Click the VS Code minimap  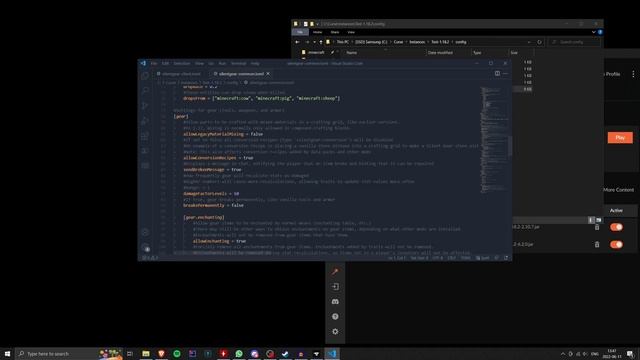point(494,139)
